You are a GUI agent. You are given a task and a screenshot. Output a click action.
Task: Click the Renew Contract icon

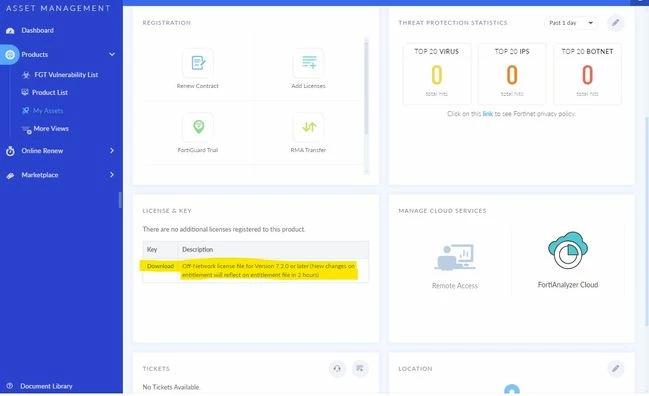(x=198, y=63)
